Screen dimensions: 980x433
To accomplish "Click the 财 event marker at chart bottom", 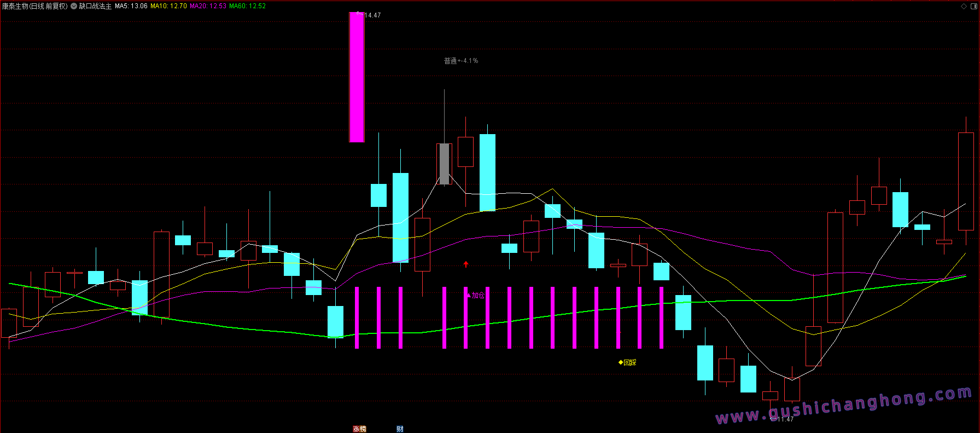I will click(x=400, y=429).
